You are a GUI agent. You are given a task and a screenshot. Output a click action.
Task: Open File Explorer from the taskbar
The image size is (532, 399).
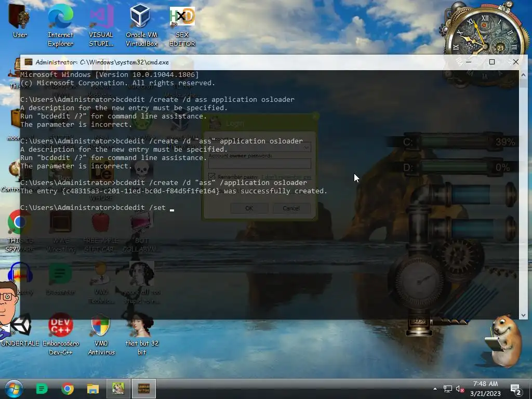pos(92,389)
